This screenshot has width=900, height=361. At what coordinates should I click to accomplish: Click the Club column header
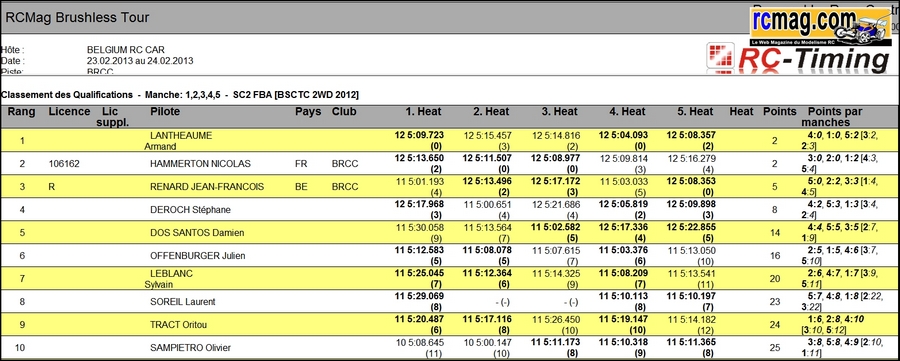coord(344,112)
